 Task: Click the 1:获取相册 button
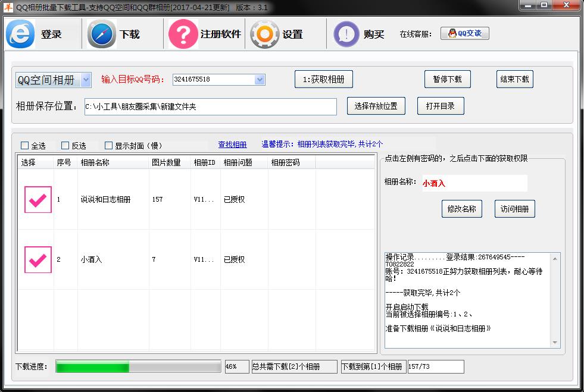click(x=323, y=79)
